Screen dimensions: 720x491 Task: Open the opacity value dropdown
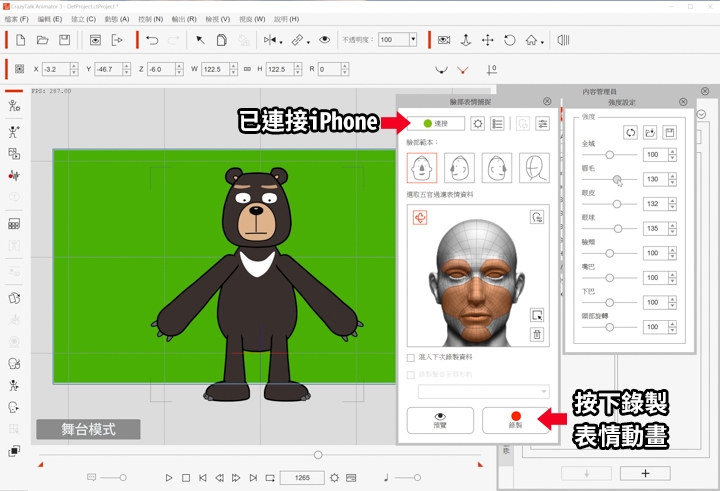[x=413, y=40]
